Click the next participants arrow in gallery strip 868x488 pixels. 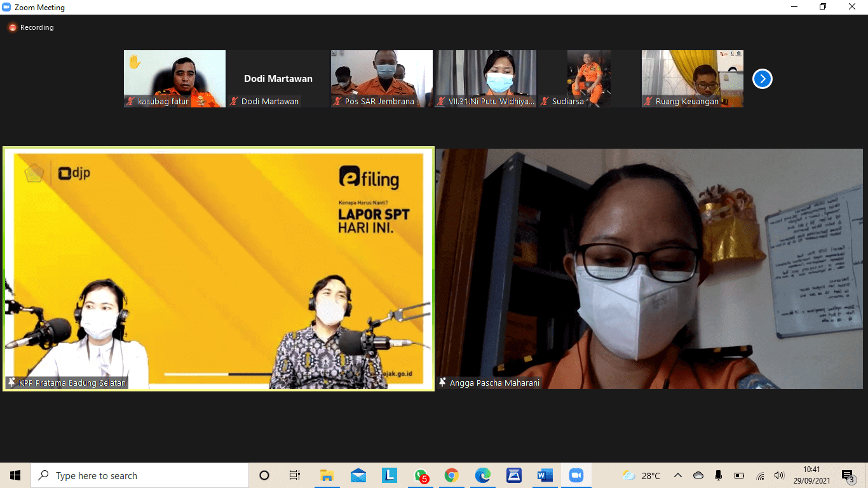pyautogui.click(x=762, y=79)
